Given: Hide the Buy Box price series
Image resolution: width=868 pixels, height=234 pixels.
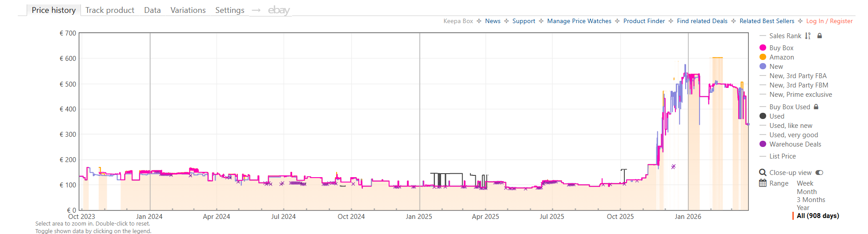Looking at the screenshot, I should 781,48.
